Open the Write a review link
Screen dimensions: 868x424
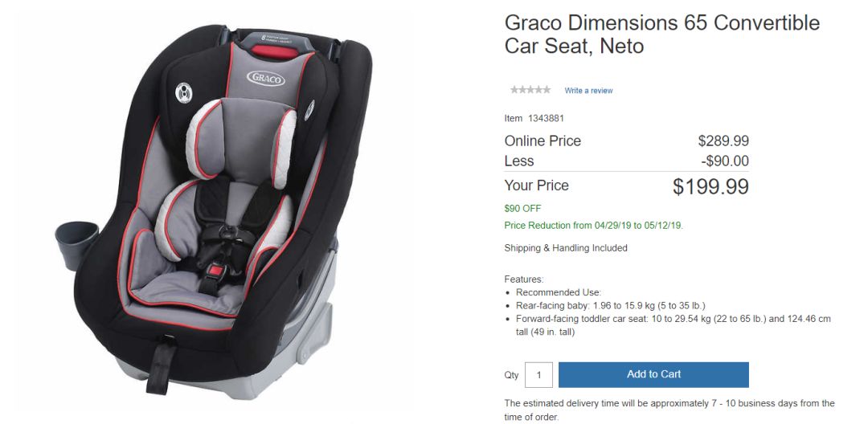[x=588, y=91]
